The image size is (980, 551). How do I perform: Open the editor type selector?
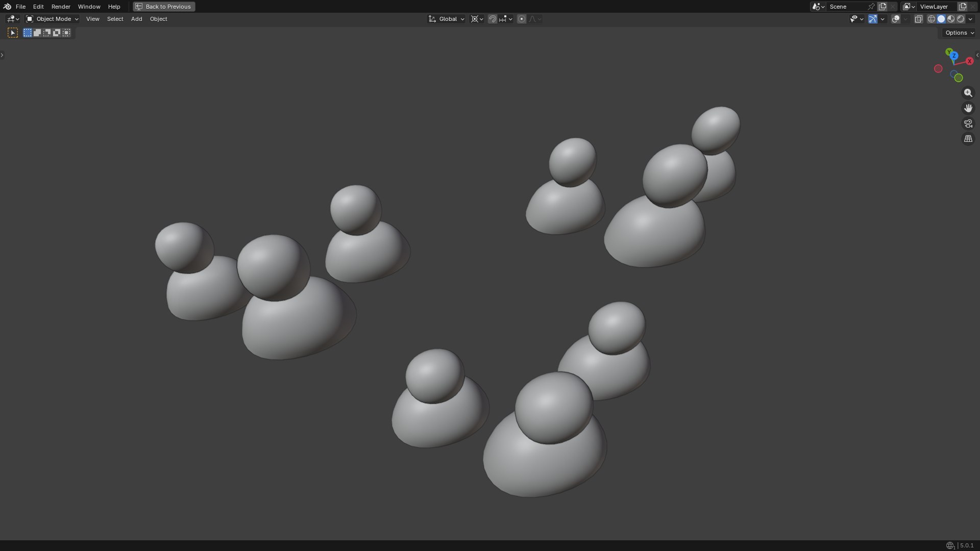[x=13, y=19]
